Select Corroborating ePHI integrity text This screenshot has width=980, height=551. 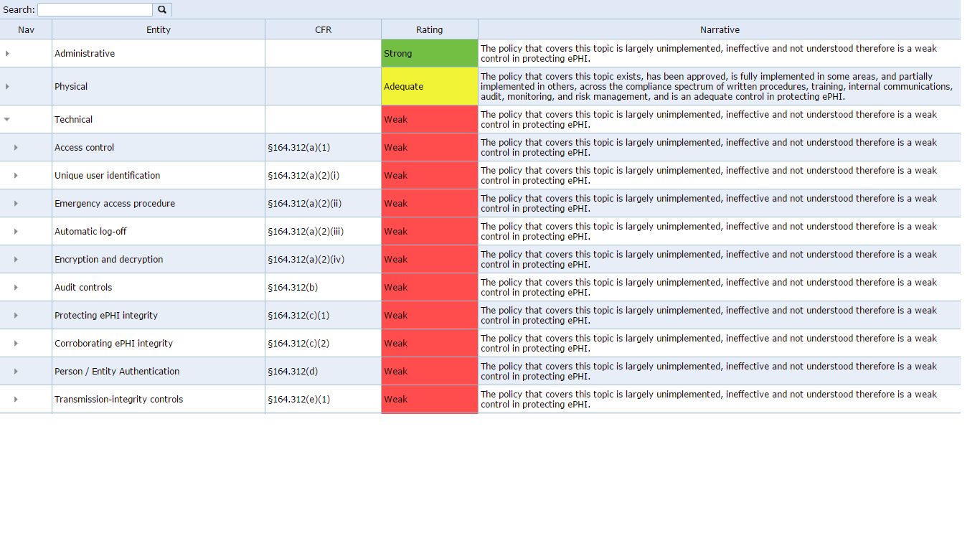click(114, 344)
